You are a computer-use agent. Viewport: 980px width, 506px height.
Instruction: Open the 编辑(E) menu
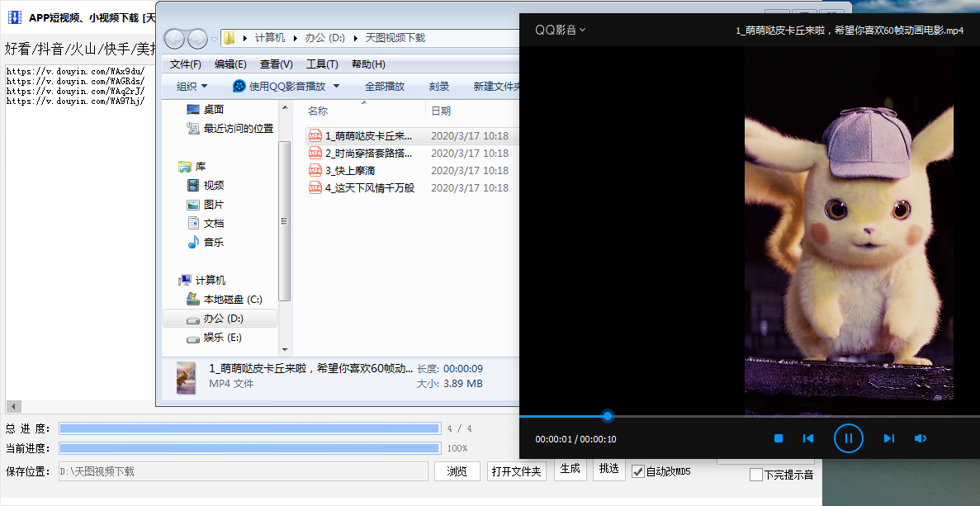pyautogui.click(x=230, y=64)
